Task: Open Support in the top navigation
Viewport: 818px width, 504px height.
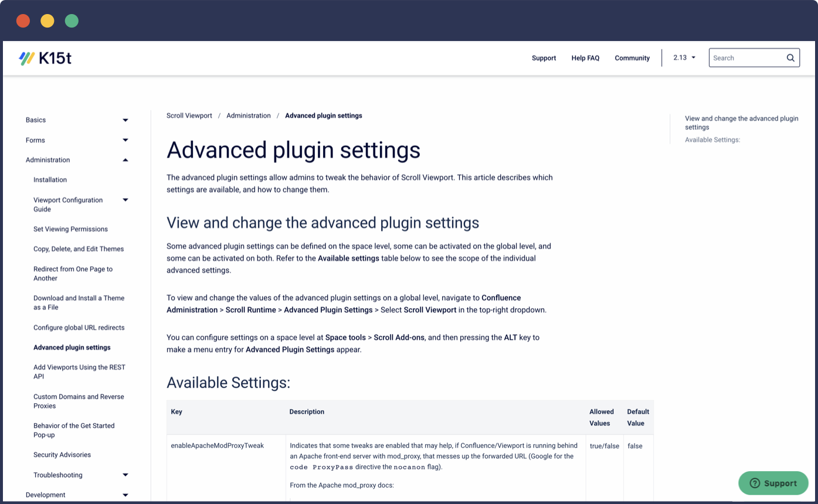Action: 544,58
